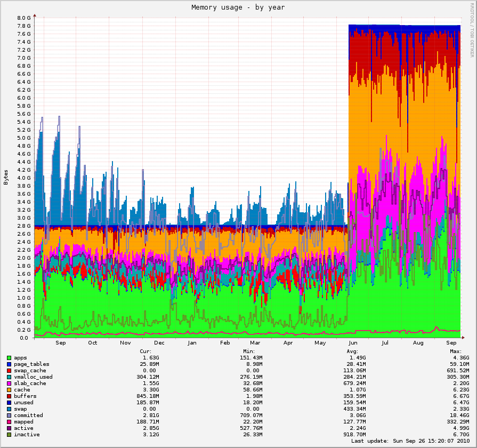Click the dark red buffers legend swatch
The image size is (477, 448).
[9, 396]
